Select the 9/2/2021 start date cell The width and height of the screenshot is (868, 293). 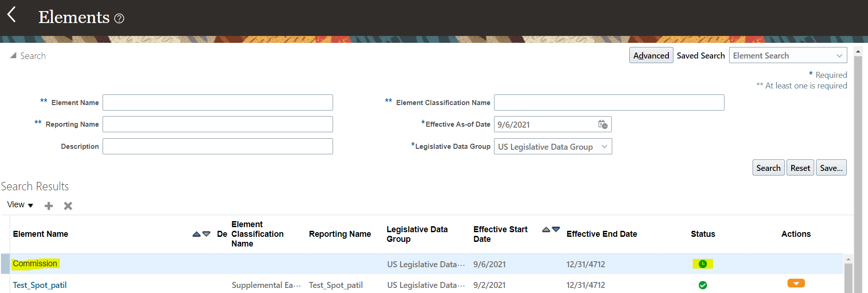coord(489,285)
